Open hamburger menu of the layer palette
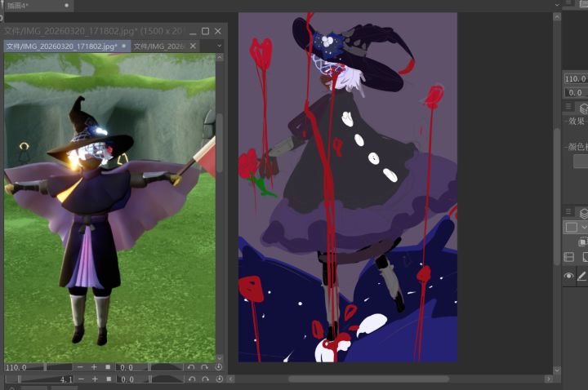 coord(568,211)
